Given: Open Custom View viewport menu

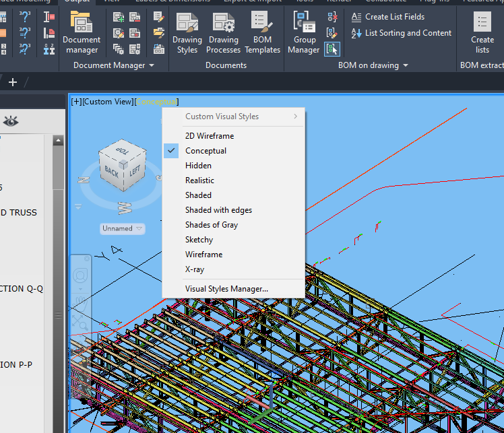Looking at the screenshot, I should tap(108, 102).
